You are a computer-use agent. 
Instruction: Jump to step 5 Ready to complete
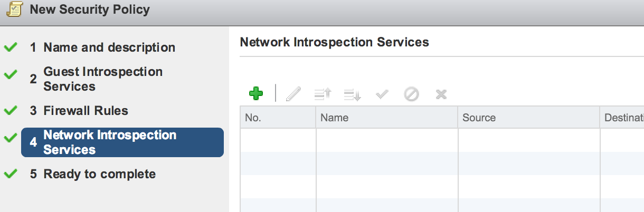pos(99,174)
